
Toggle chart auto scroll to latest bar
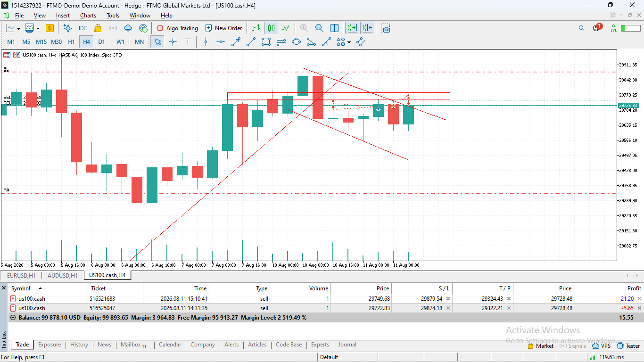pos(352,28)
